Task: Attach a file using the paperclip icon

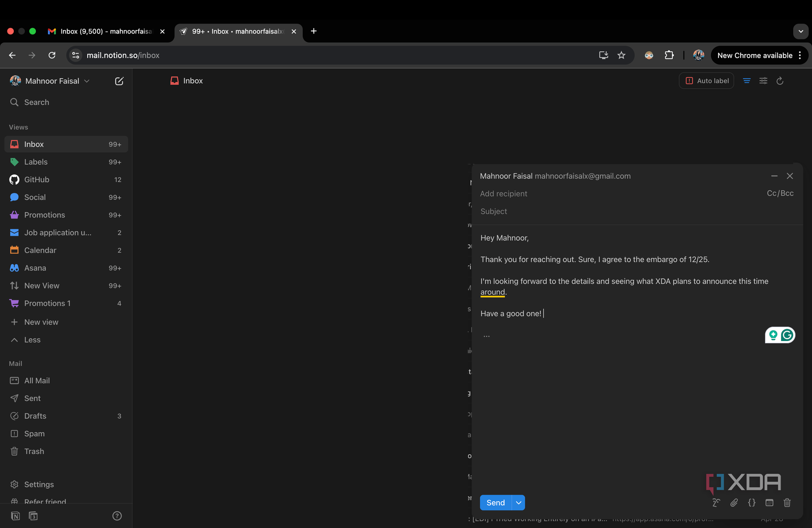Action: tap(734, 502)
